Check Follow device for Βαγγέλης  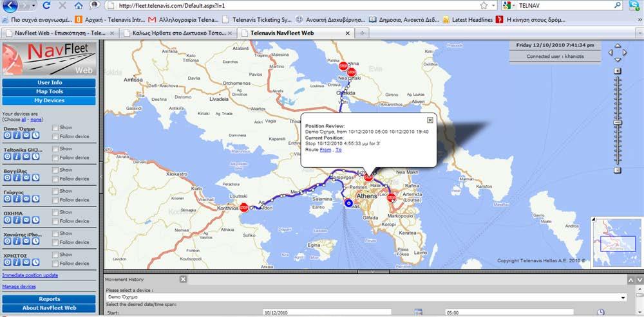(x=55, y=179)
